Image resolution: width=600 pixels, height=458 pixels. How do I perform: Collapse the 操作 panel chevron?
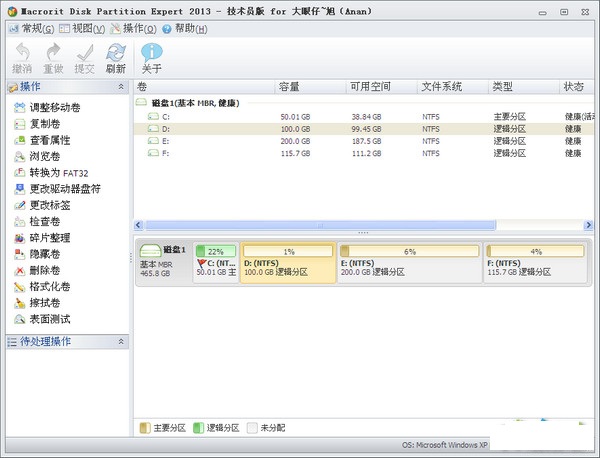click(x=121, y=87)
